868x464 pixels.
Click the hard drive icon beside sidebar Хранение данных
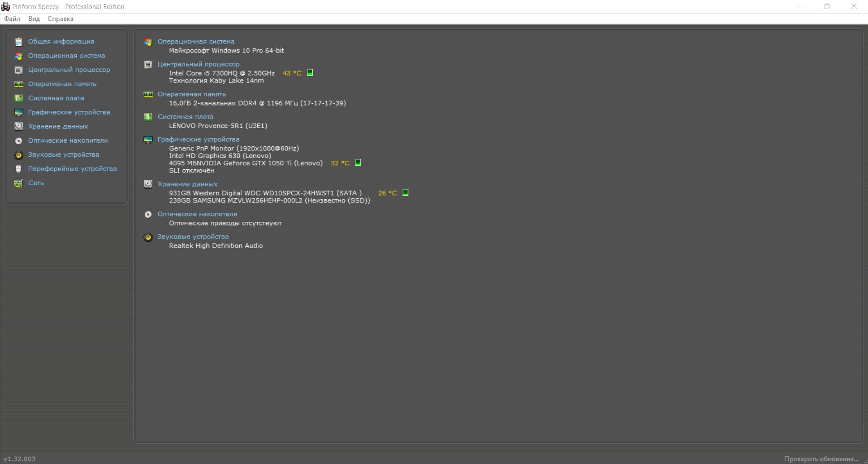[x=19, y=126]
